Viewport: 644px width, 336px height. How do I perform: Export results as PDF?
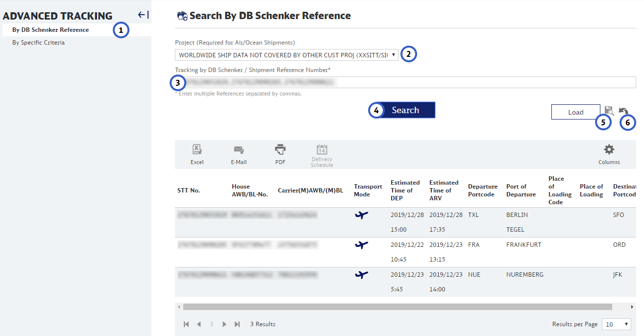point(280,155)
